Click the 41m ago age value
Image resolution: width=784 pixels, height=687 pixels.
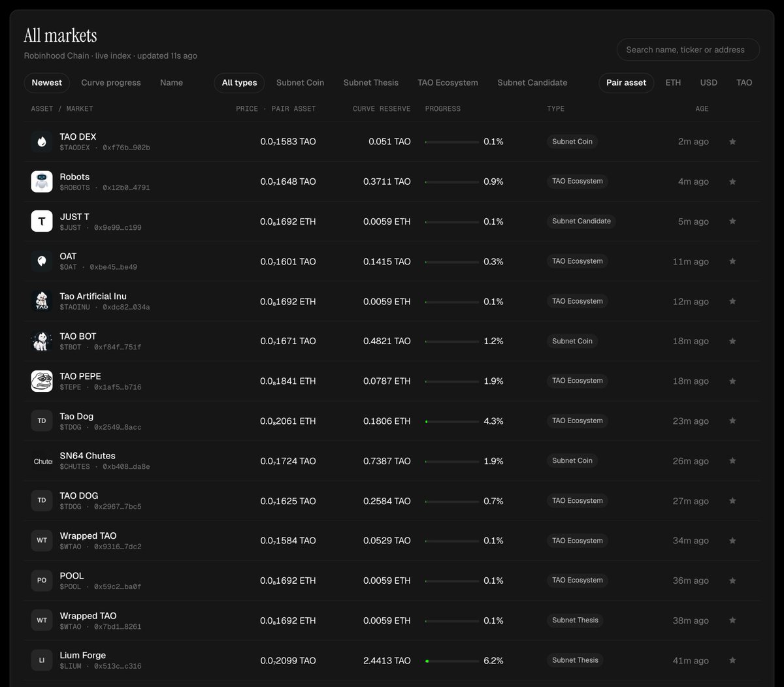691,660
